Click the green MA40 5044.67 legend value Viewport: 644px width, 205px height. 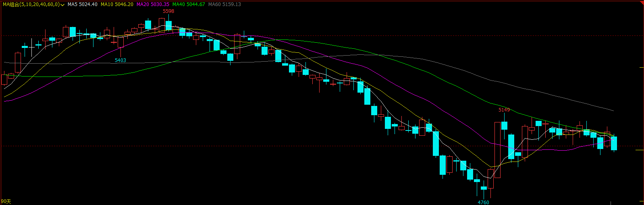click(x=189, y=4)
